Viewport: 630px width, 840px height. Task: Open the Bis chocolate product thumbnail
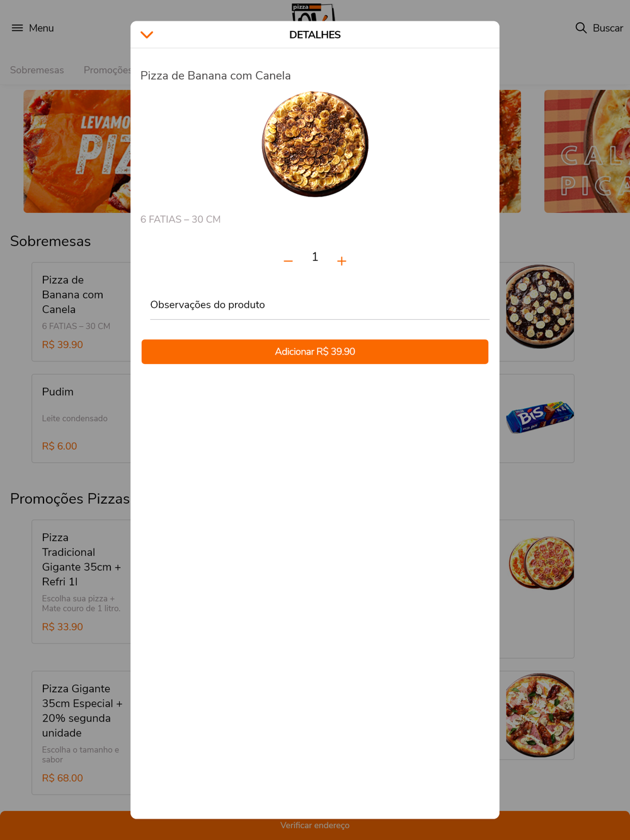(540, 417)
